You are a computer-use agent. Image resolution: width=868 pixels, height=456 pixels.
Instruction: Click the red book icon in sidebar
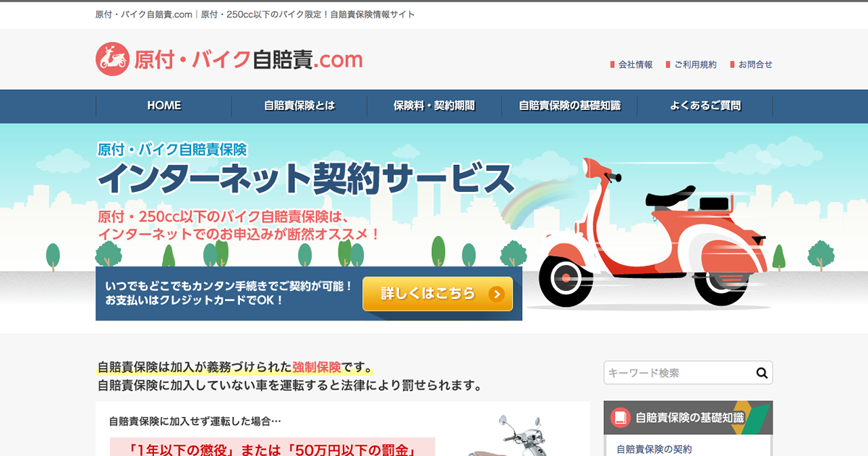pyautogui.click(x=620, y=418)
